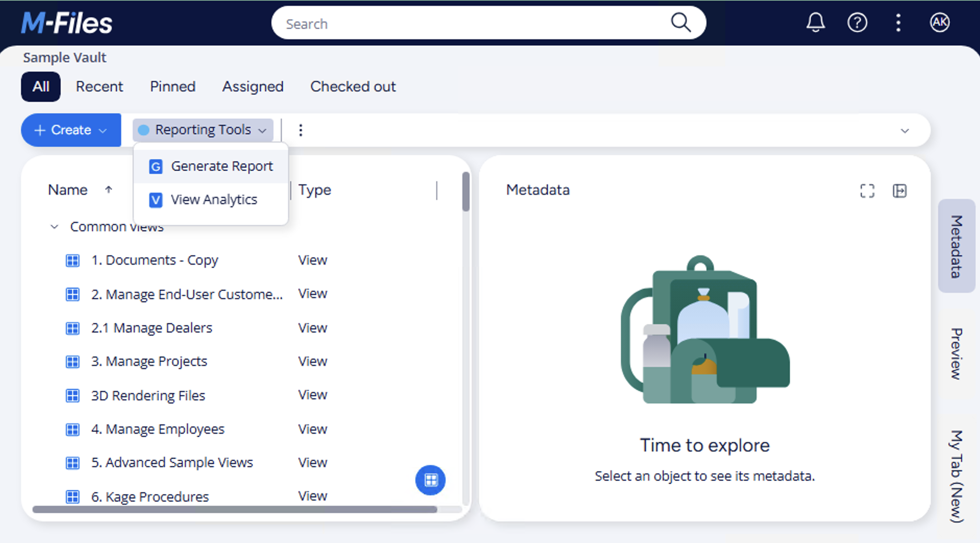Open the toolbar overflow three-dot menu
The height and width of the screenshot is (543, 980).
click(x=301, y=130)
